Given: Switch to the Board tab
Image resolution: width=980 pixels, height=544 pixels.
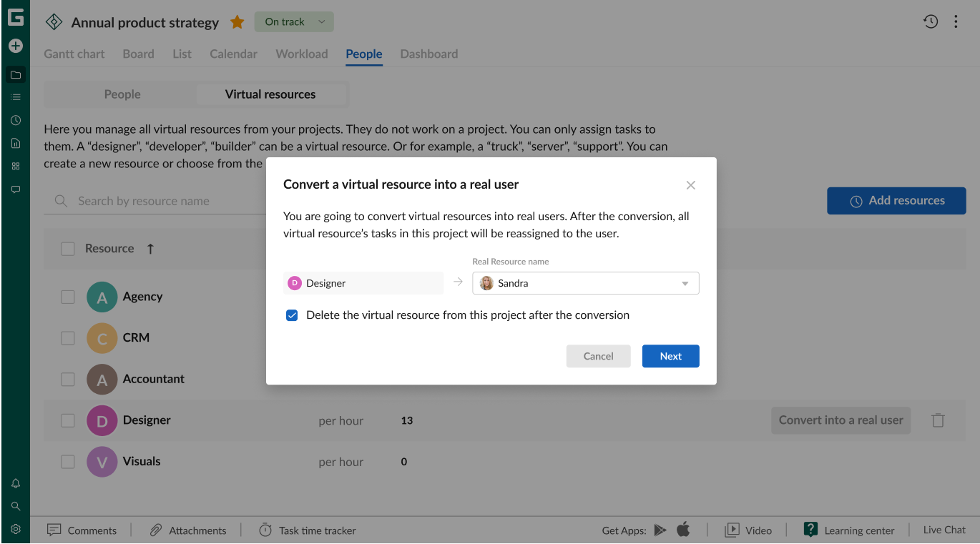Looking at the screenshot, I should [x=138, y=54].
